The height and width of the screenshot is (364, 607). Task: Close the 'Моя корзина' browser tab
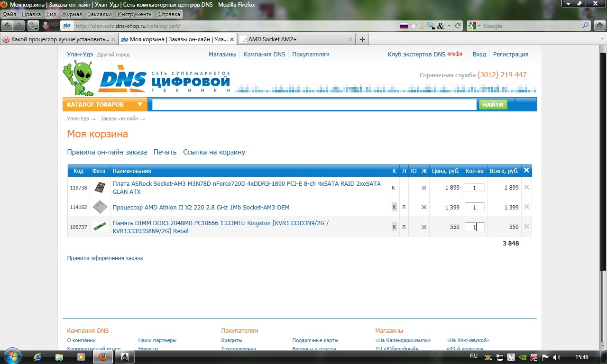tap(231, 39)
